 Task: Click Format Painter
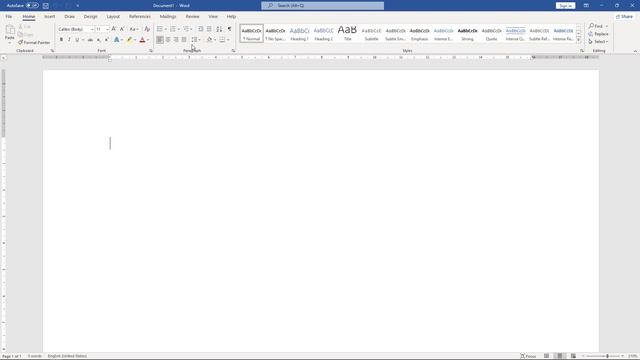[34, 42]
